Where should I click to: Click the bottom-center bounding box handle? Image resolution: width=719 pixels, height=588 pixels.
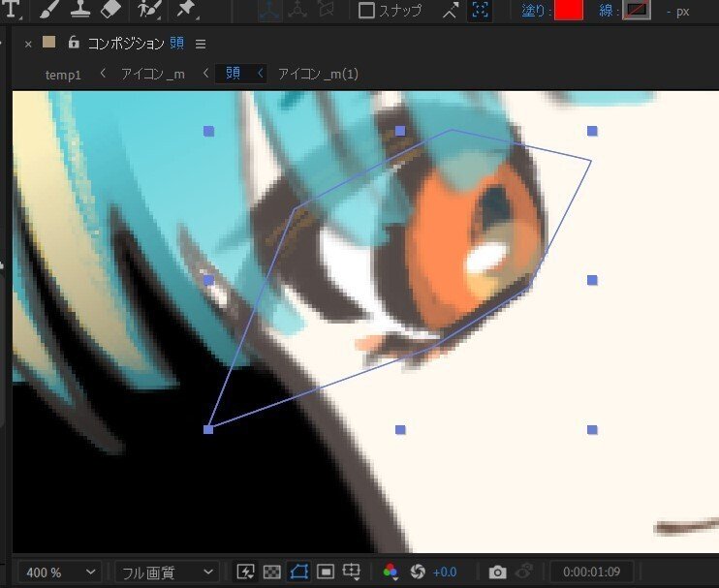coord(400,429)
